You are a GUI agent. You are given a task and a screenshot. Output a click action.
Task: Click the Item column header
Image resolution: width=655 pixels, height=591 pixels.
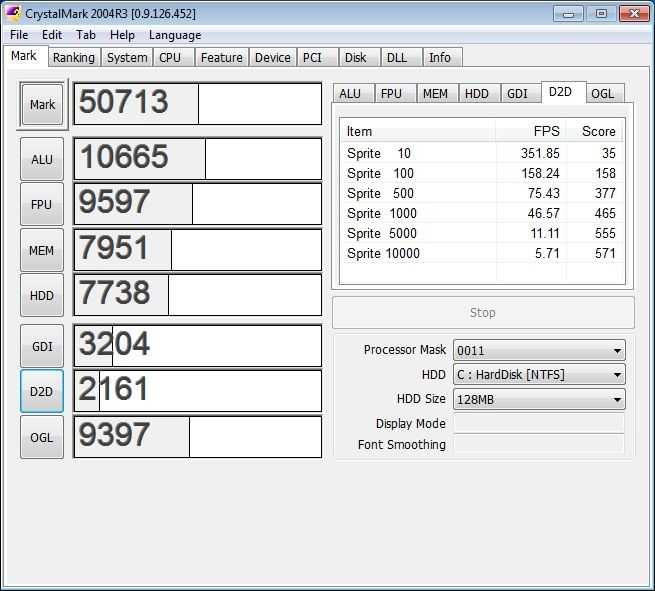pos(418,131)
